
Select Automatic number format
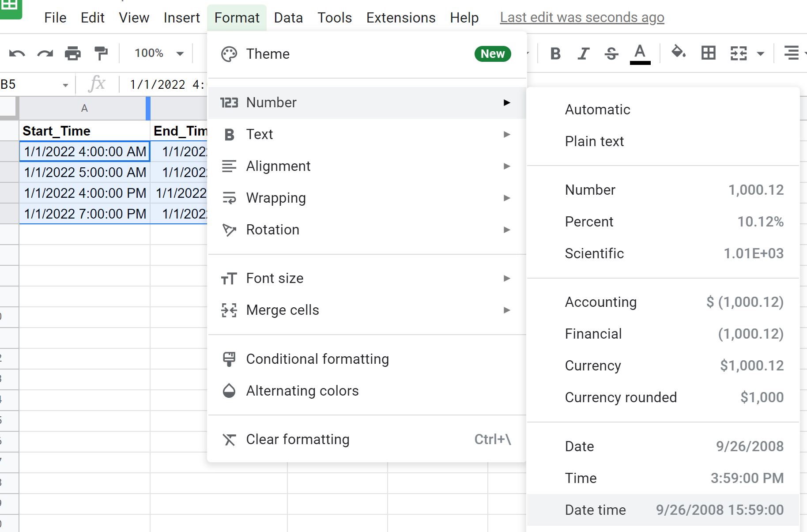663,109
